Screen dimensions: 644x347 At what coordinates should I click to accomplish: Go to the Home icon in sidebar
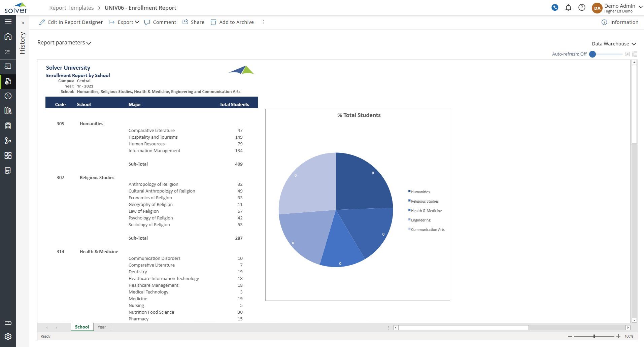coord(8,36)
